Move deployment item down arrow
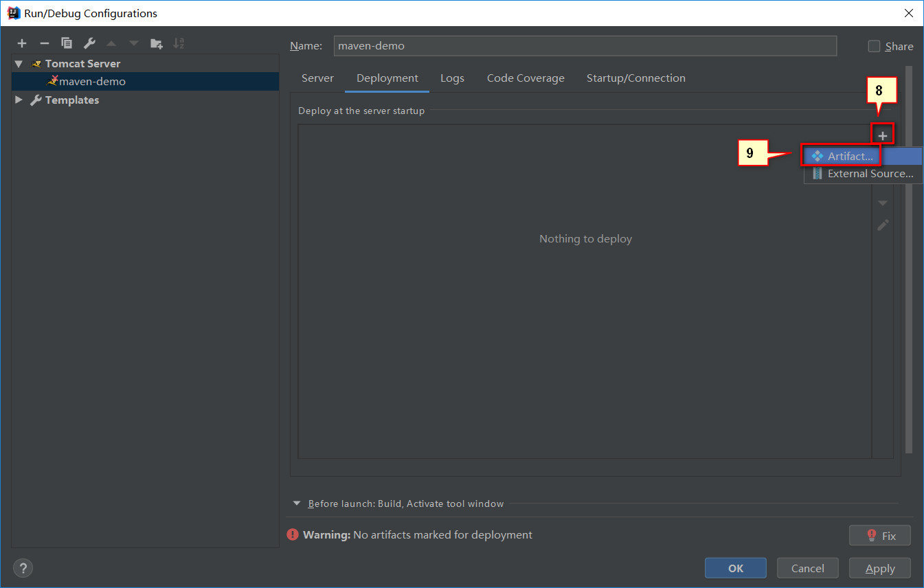 click(x=883, y=203)
